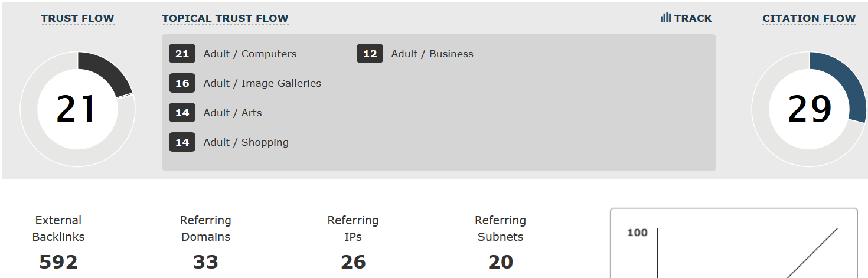Click the Trust Flow donut chart showing 21
This screenshot has height=278, width=868.
click(x=77, y=109)
